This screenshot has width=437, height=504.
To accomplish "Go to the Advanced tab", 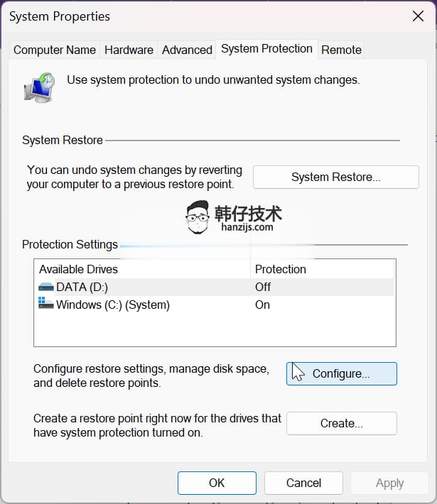I will click(187, 50).
